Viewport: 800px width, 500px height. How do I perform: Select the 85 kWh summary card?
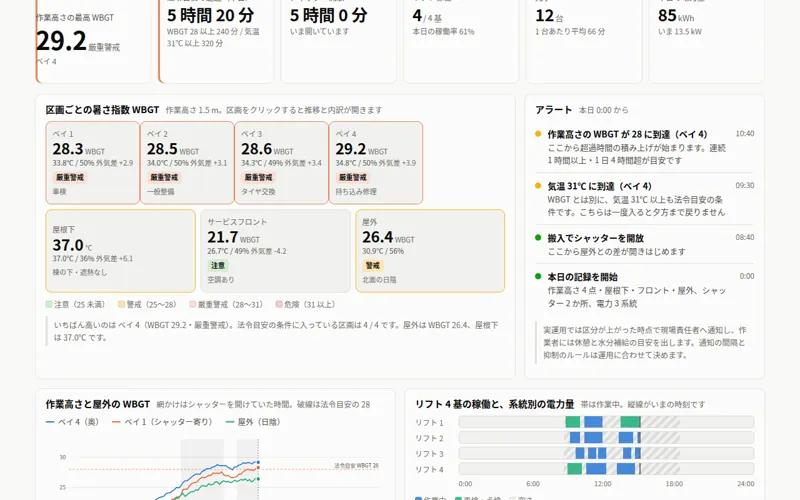tap(707, 41)
